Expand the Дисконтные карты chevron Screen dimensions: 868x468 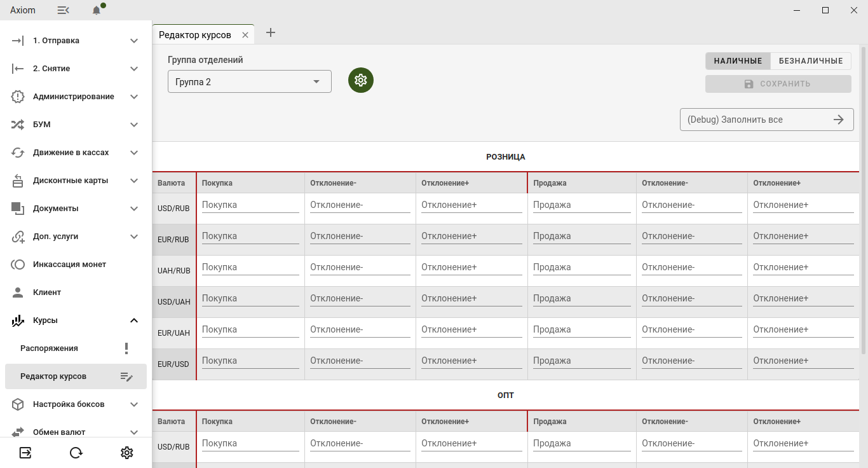[x=134, y=181]
